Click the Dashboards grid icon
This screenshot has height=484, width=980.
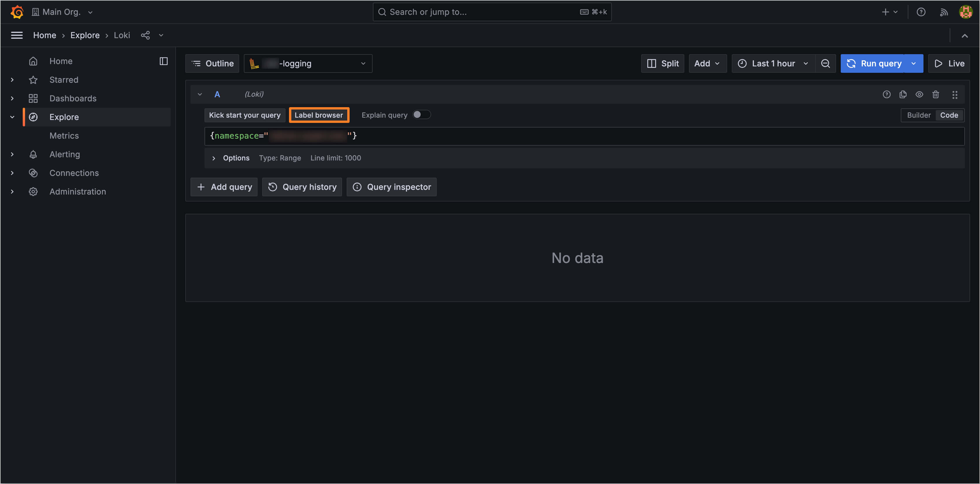pos(33,98)
